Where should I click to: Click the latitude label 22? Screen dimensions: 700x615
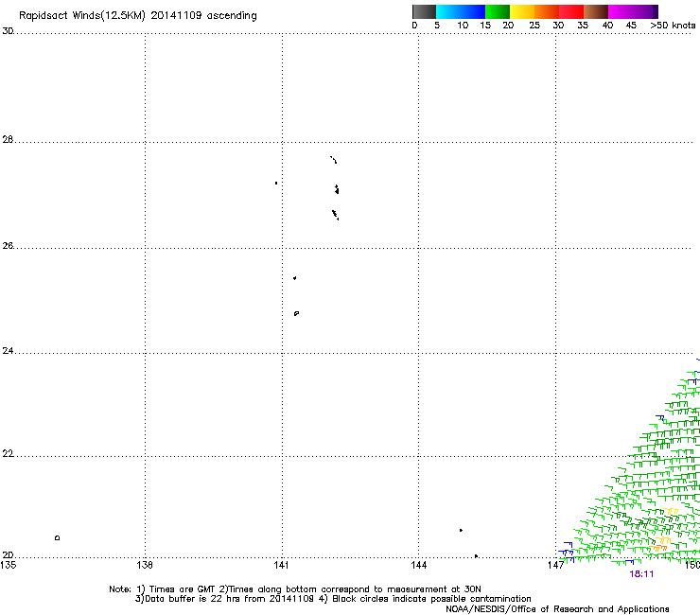(x=8, y=454)
